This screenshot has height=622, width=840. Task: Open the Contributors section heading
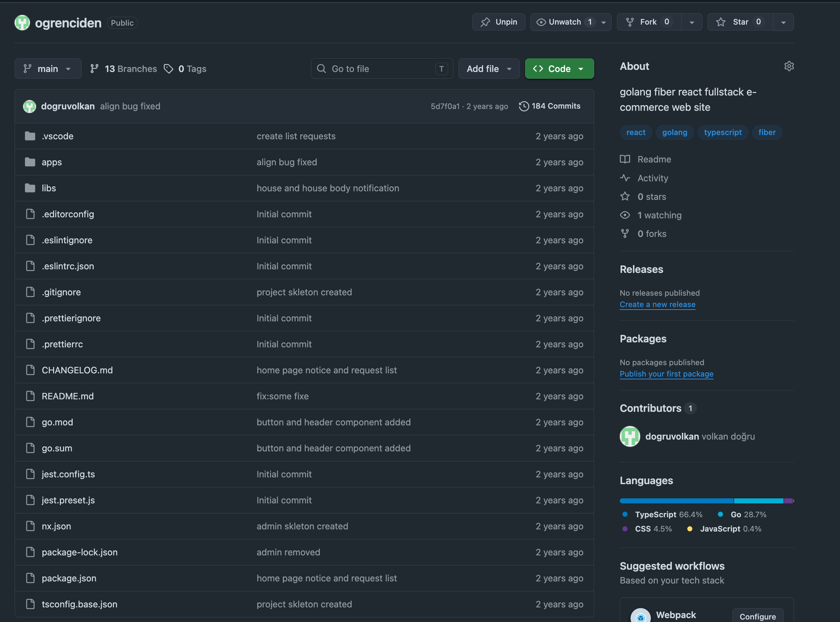650,408
